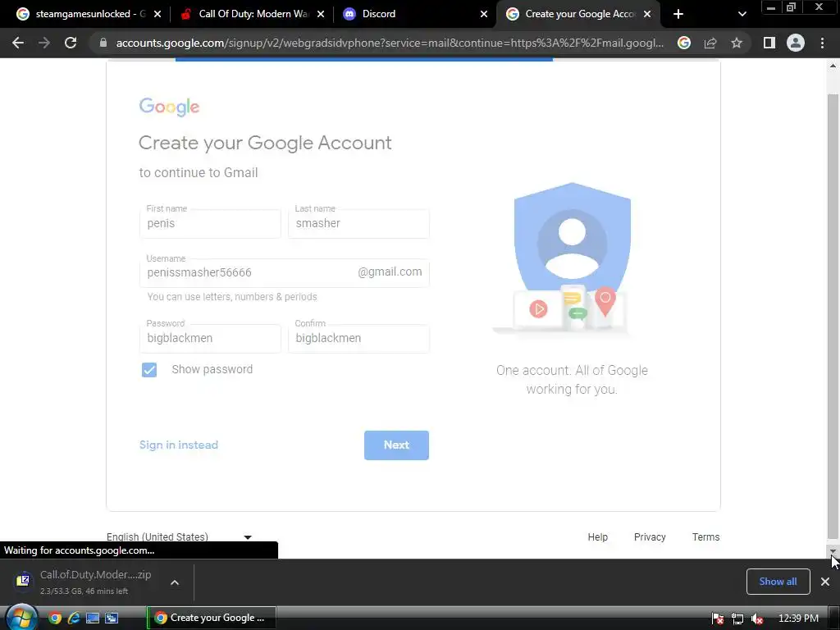Click the network tray icon
The width and height of the screenshot is (840, 630).
coord(737,619)
